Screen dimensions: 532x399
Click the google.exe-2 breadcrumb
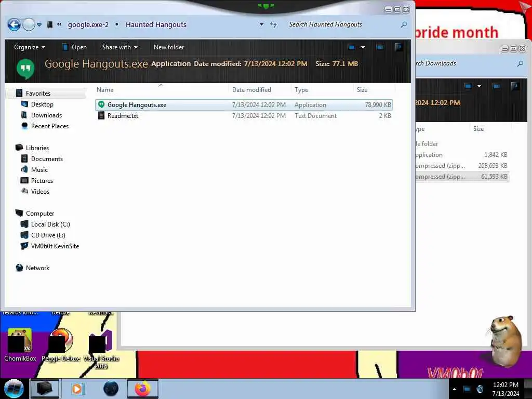tap(88, 25)
